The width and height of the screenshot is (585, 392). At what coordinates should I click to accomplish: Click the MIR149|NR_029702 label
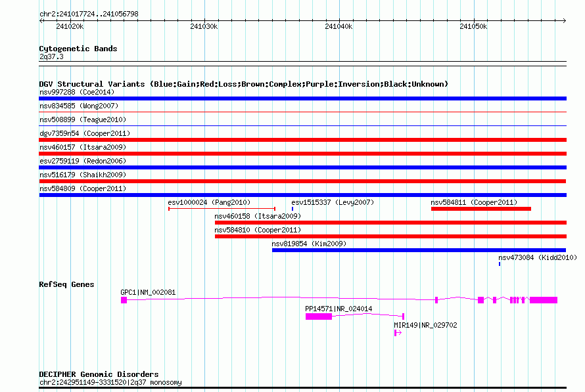[425, 325]
